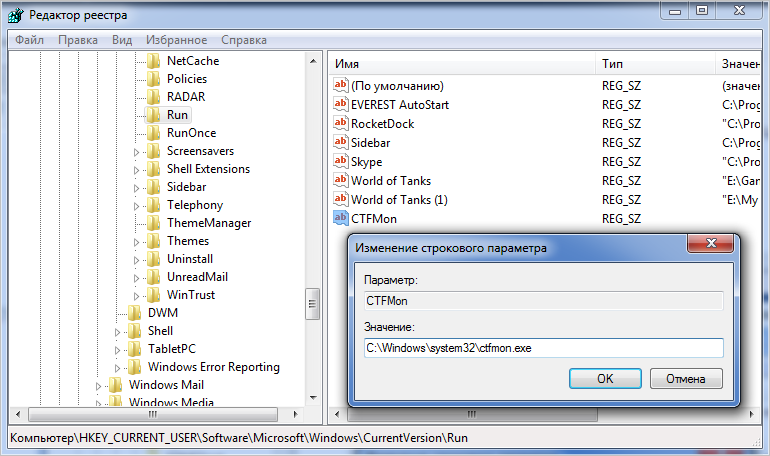Sort by the Тип column header
The width and height of the screenshot is (770, 456).
[x=655, y=64]
